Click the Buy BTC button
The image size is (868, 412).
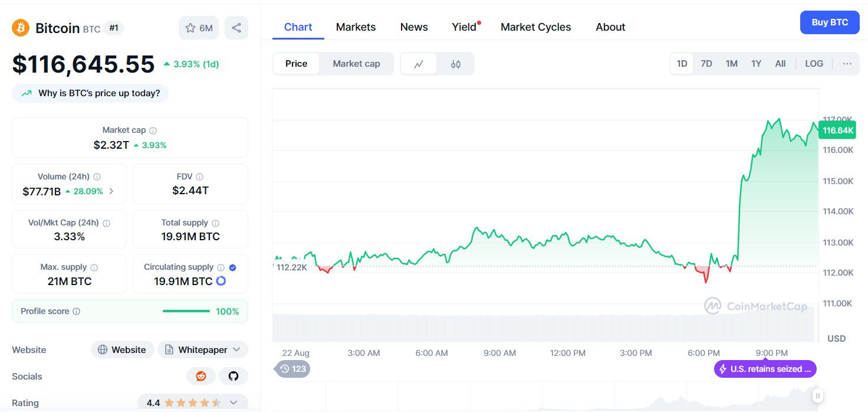pos(830,22)
